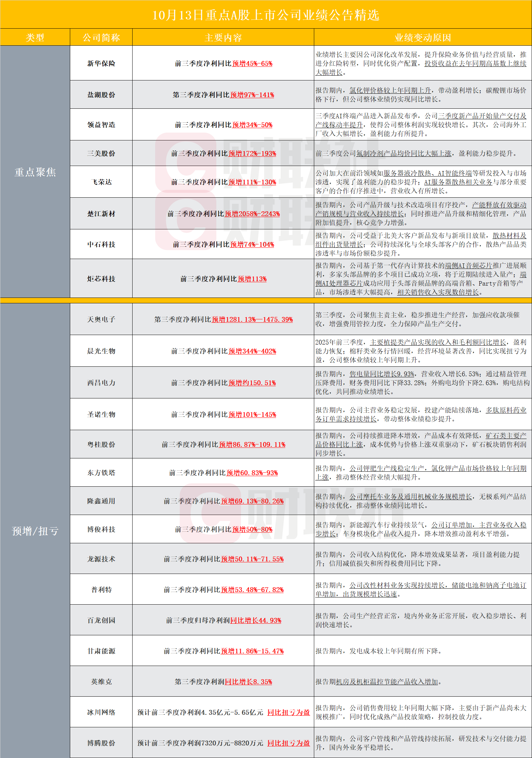The width and height of the screenshot is (532, 758).
Task: Select '前三季度净利同比预增344%-402%' text
Action: [x=224, y=351]
